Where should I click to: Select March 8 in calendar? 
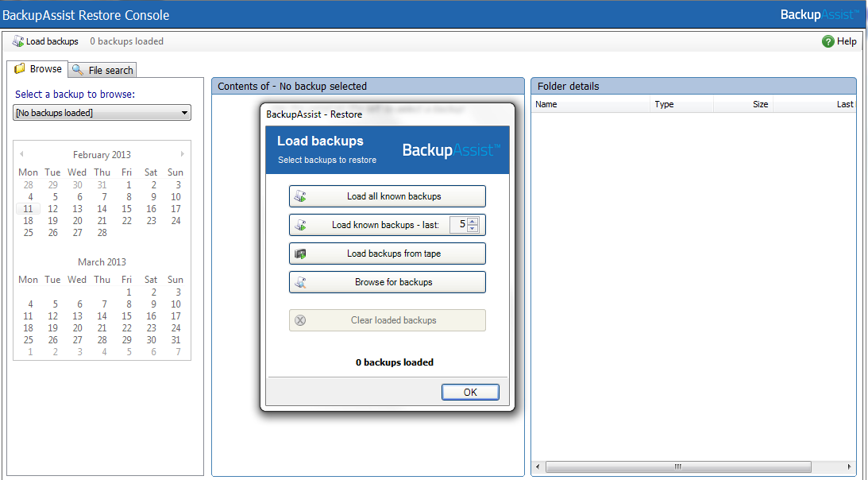click(x=129, y=304)
